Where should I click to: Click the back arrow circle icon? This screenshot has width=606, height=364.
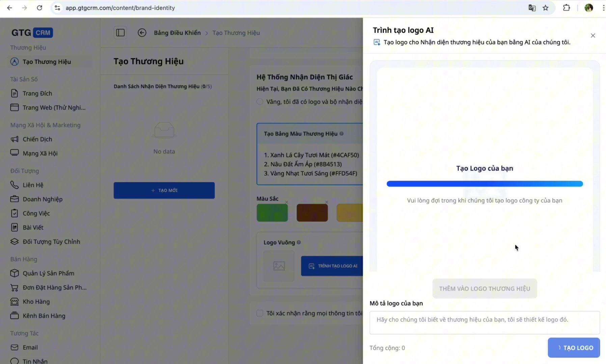(x=142, y=33)
